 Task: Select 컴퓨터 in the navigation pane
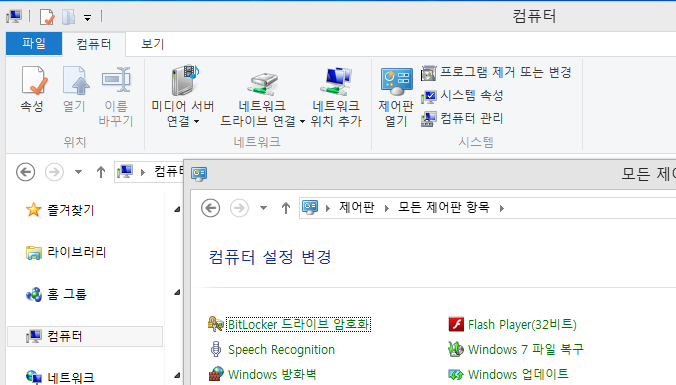[85, 336]
